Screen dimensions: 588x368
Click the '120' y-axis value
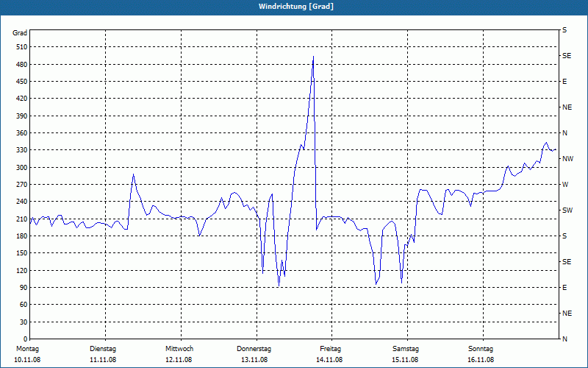(22, 270)
